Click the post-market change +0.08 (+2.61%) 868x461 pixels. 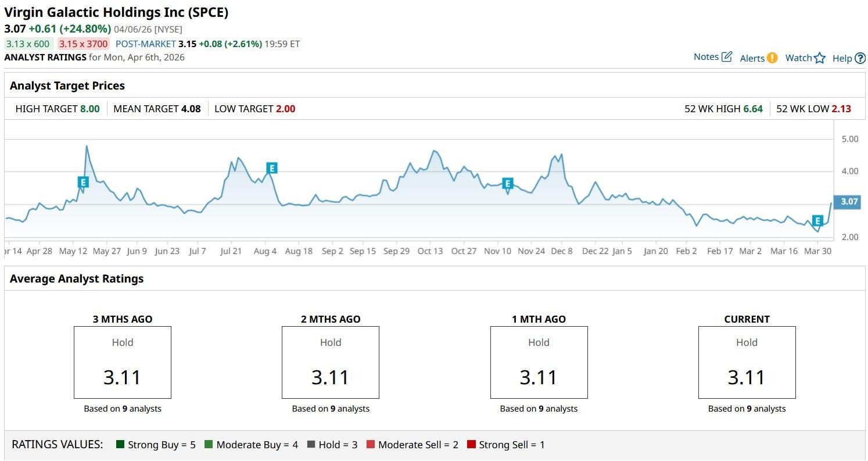[231, 44]
